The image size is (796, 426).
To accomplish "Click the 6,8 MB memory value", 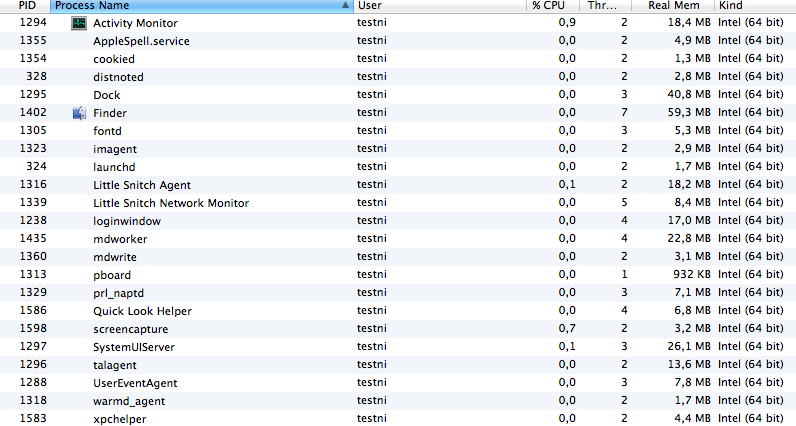I will coord(692,310).
